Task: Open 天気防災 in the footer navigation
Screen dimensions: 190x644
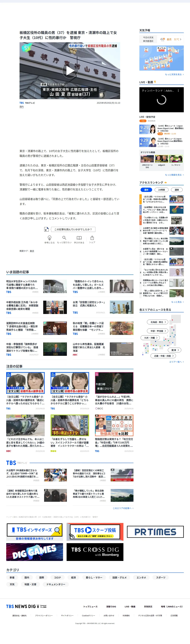Action: click(x=148, y=606)
